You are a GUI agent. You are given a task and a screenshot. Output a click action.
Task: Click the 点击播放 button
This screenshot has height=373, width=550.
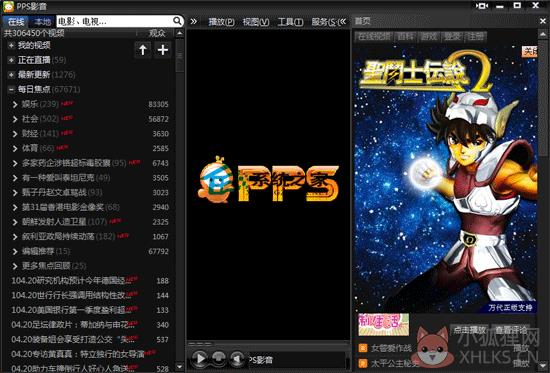click(469, 330)
